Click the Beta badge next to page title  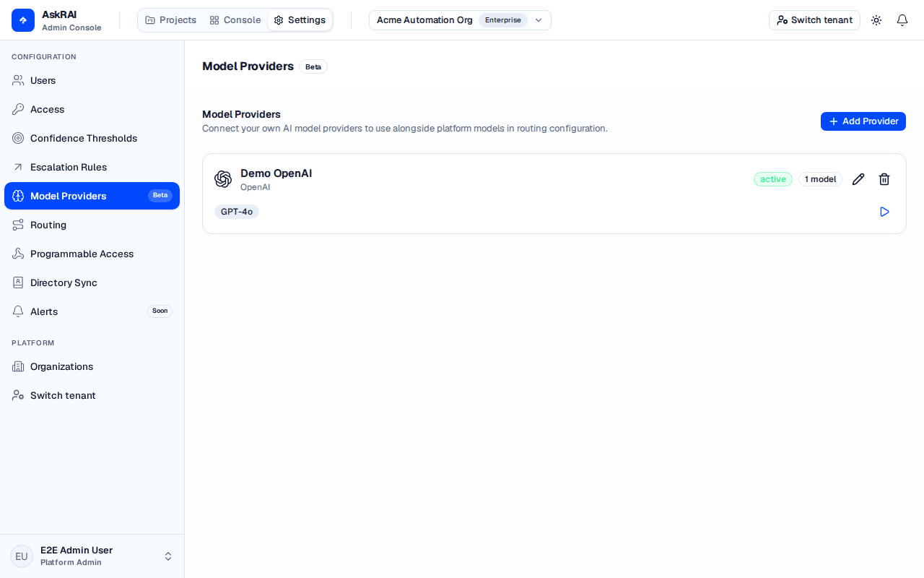pyautogui.click(x=313, y=66)
